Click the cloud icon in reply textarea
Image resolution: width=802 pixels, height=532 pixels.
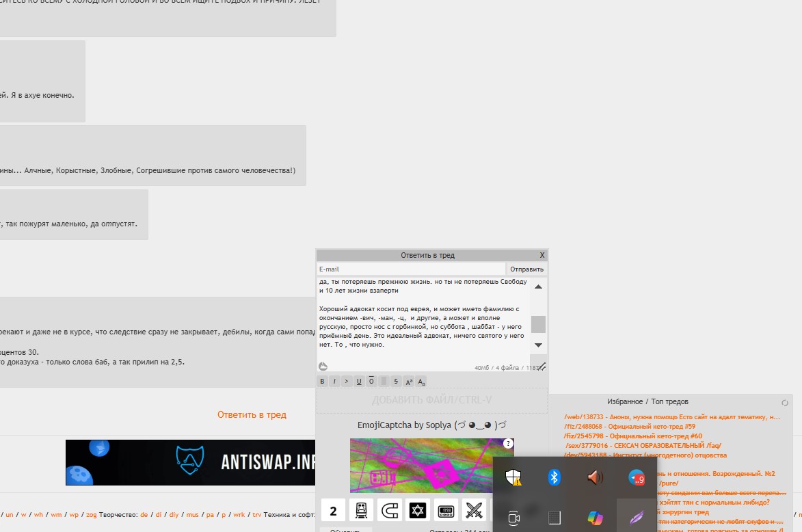pyautogui.click(x=323, y=367)
